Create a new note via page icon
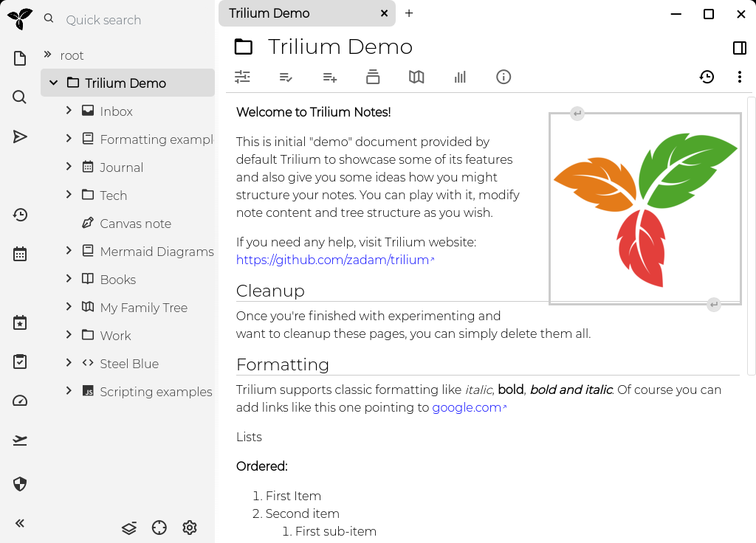The image size is (756, 543). coord(19,56)
